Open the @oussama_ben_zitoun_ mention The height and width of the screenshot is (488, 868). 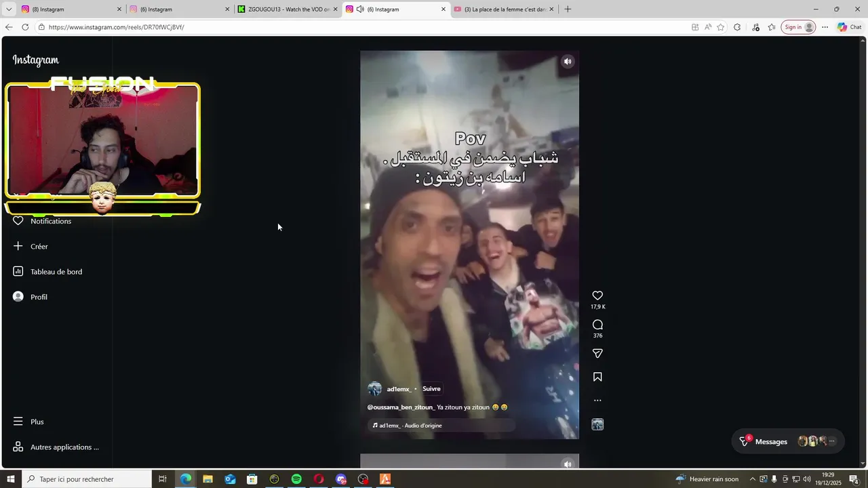point(401,407)
